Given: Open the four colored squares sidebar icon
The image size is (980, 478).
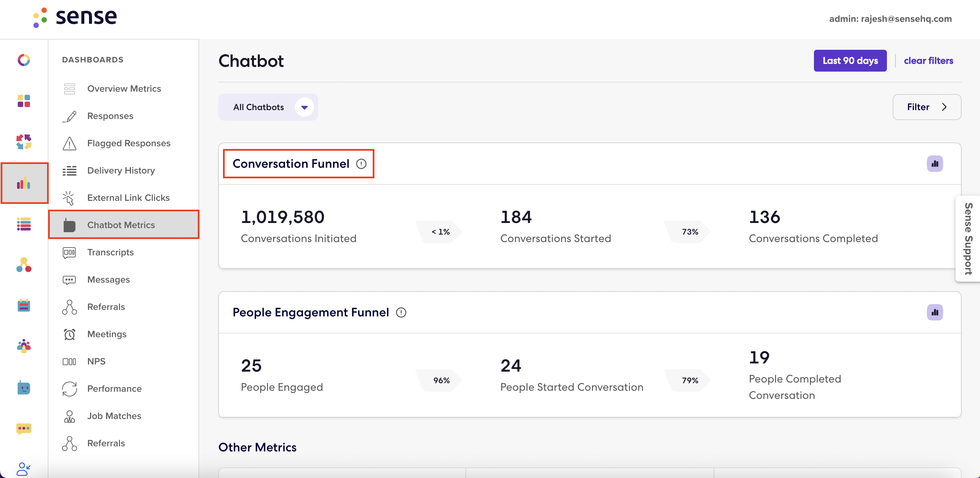Looking at the screenshot, I should pyautogui.click(x=24, y=101).
